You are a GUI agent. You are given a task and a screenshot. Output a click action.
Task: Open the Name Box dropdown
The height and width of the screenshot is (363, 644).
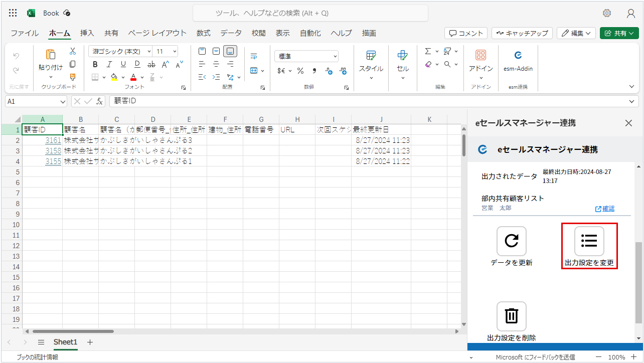[x=63, y=101]
